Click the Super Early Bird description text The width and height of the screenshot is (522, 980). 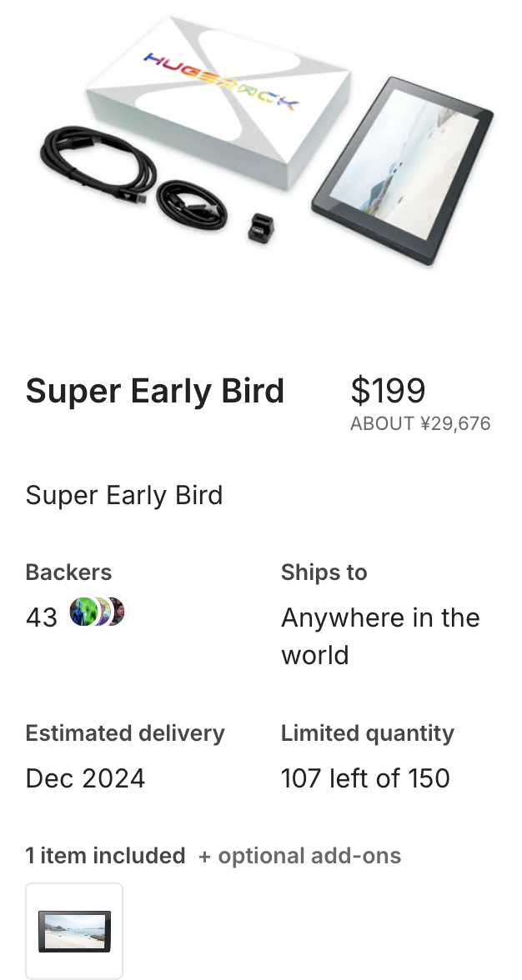pyautogui.click(x=124, y=495)
